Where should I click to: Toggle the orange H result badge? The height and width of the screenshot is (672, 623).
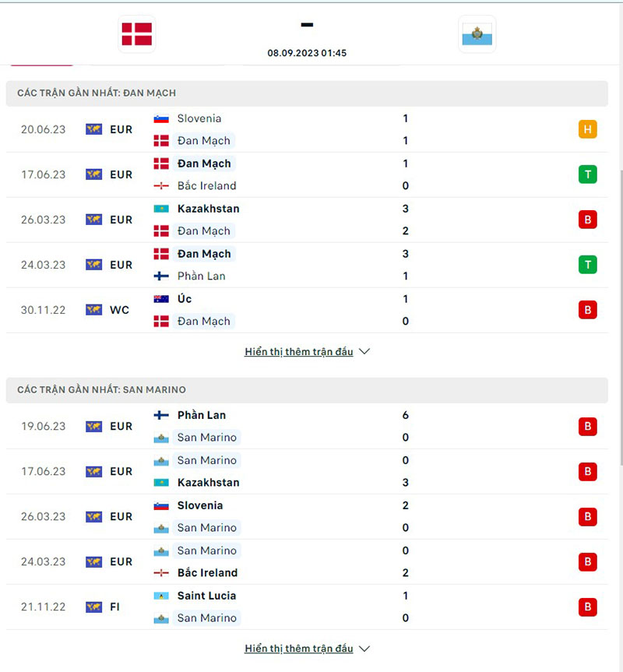[x=588, y=129]
